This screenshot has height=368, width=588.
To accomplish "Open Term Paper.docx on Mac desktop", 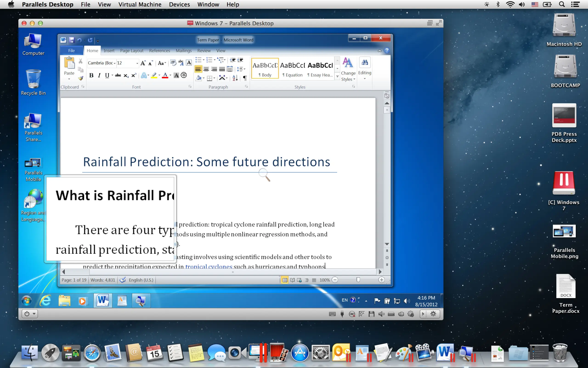I will click(x=566, y=293).
